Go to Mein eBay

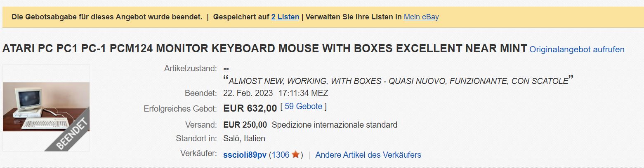click(421, 17)
